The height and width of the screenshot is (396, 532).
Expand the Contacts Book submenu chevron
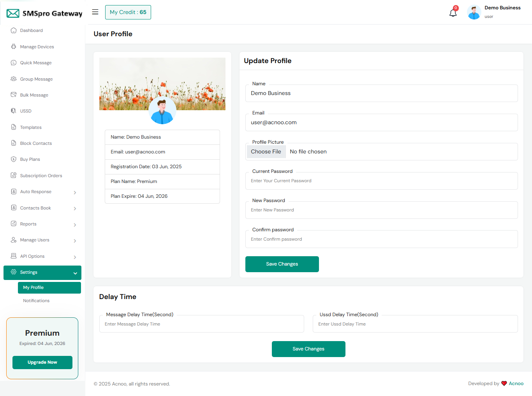[75, 208]
